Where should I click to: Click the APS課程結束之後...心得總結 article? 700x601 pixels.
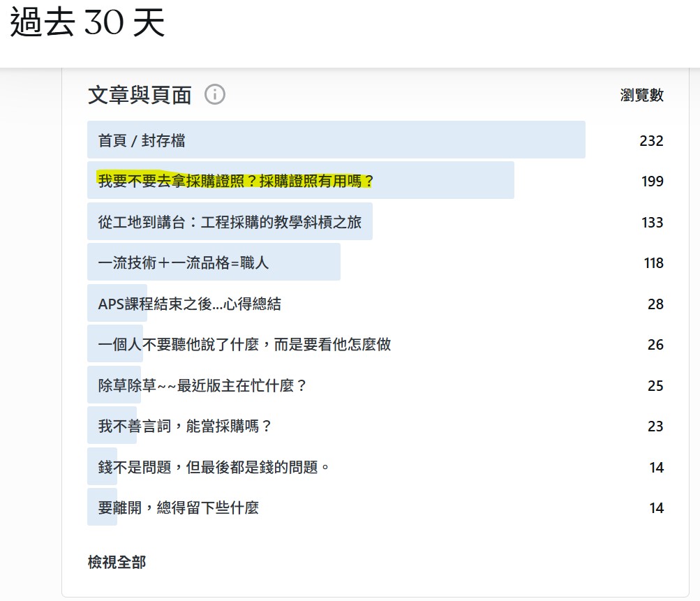[x=189, y=304]
